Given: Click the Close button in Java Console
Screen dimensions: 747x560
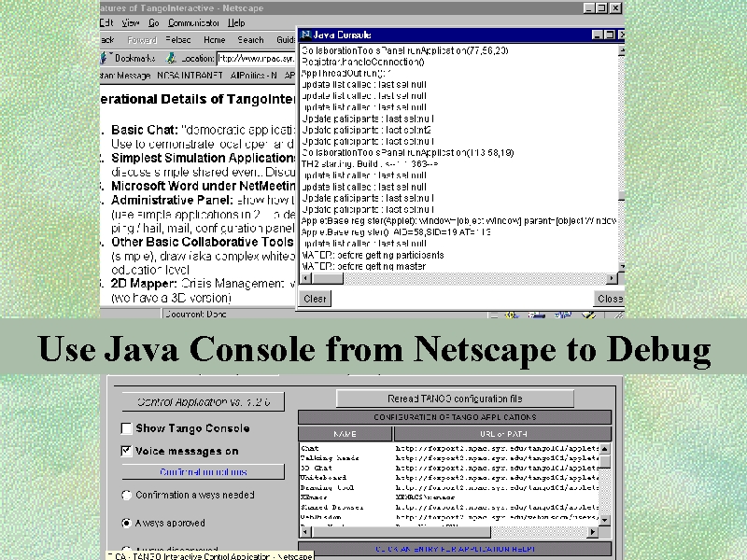Looking at the screenshot, I should tap(610, 299).
